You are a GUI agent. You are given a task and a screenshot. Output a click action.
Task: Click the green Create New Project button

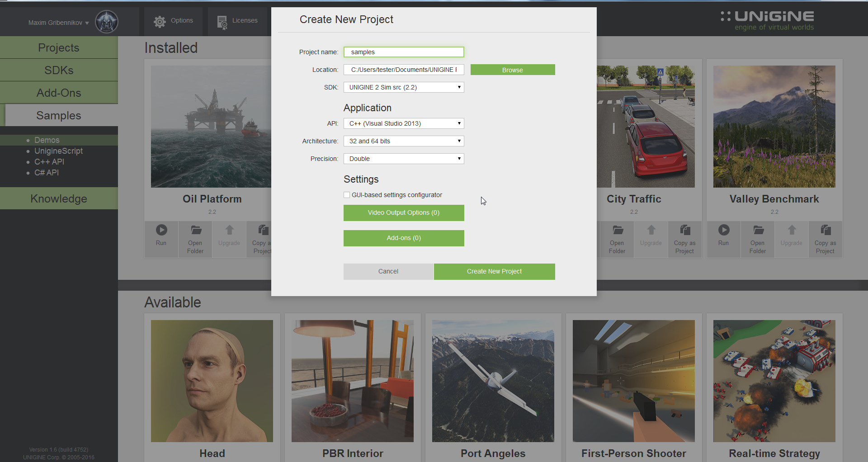(495, 272)
